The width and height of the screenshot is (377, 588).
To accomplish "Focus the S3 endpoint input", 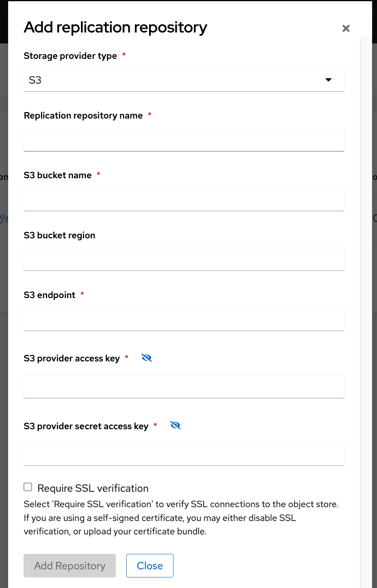I will (184, 319).
